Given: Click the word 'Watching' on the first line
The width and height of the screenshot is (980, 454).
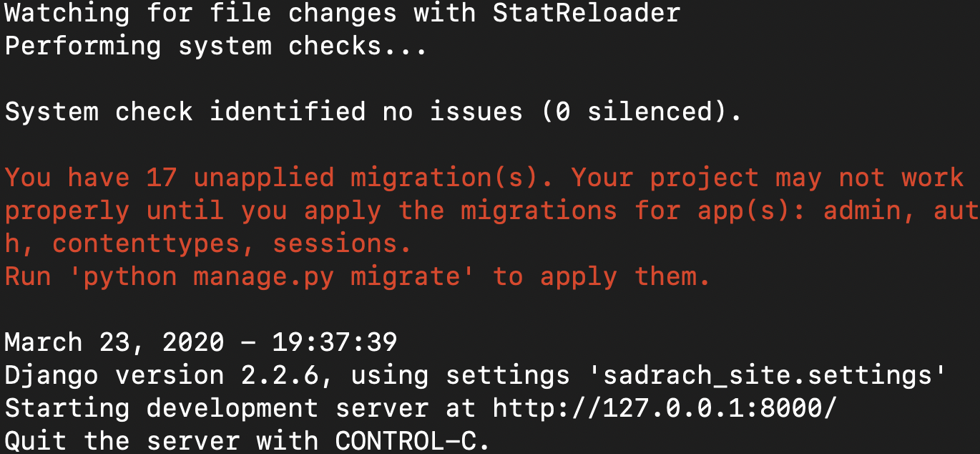Looking at the screenshot, I should [x=67, y=13].
